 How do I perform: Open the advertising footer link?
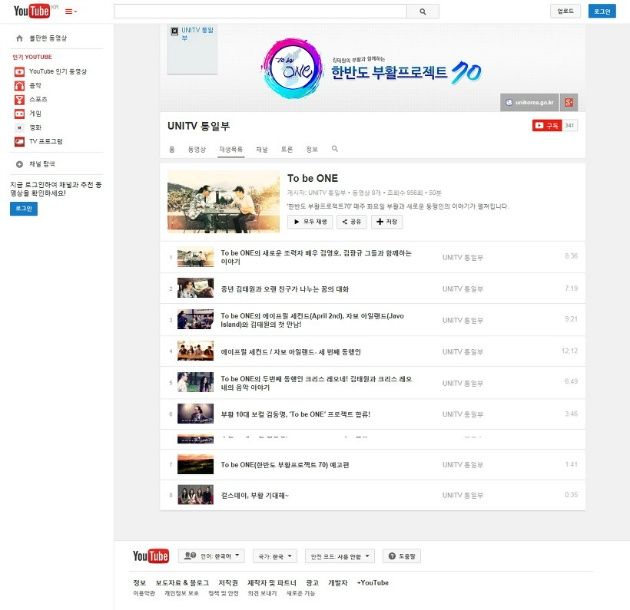point(312,583)
